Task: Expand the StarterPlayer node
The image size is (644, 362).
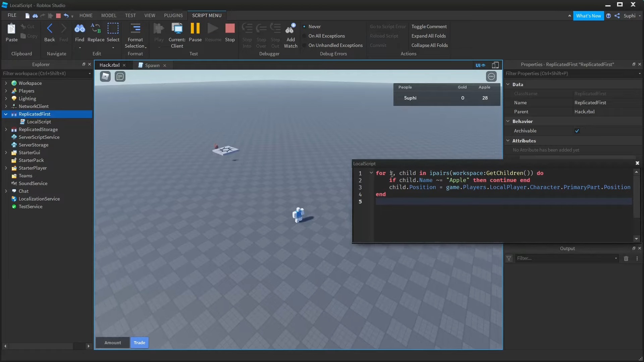Action: [6, 168]
